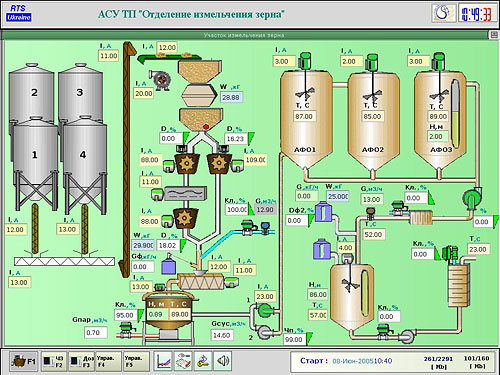The image size is (500, 375).
Task: Click the АФО1 tank agitator motor
Action: (x=305, y=62)
